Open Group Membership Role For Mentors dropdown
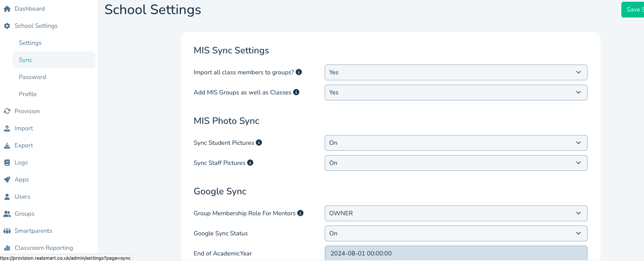The image size is (644, 261). coord(456,213)
